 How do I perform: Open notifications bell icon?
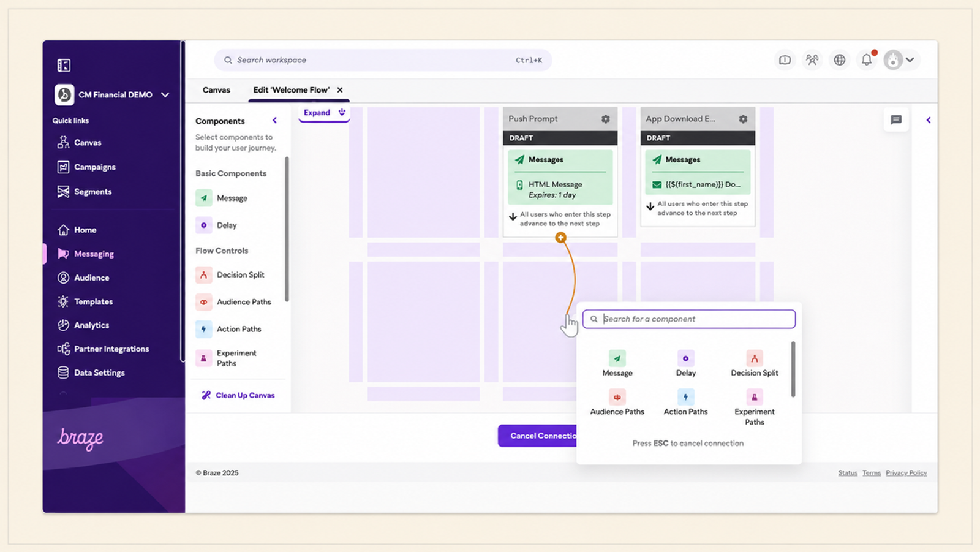pos(867,60)
